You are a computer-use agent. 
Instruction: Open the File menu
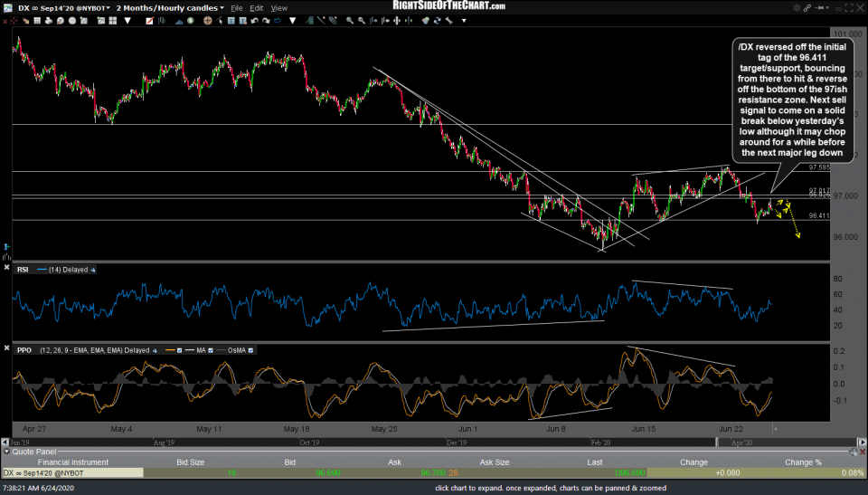pos(237,7)
